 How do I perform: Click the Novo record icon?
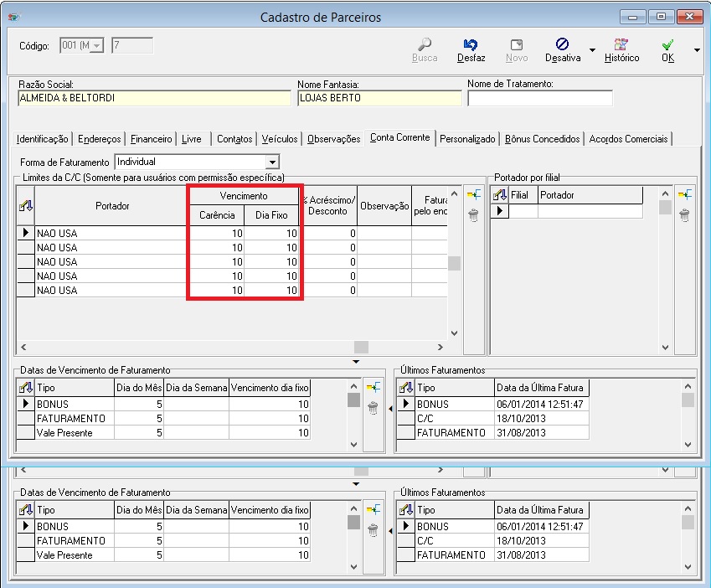[517, 44]
